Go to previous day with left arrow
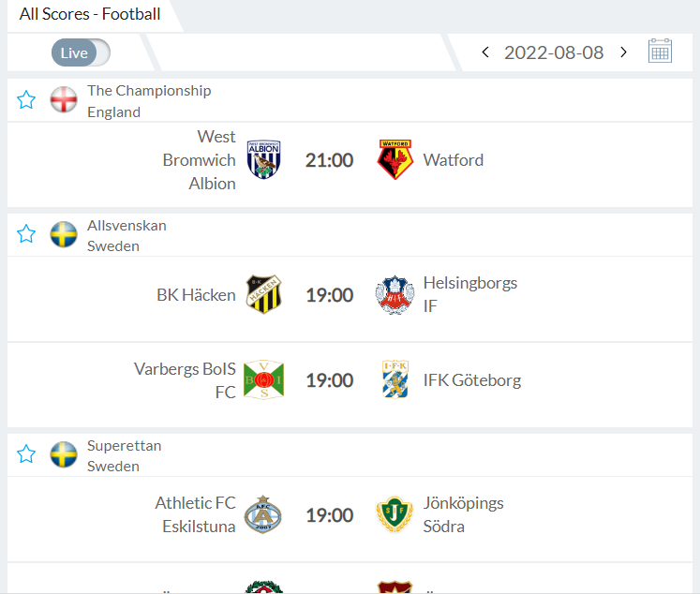Screen dimensions: 700x594 485,52
